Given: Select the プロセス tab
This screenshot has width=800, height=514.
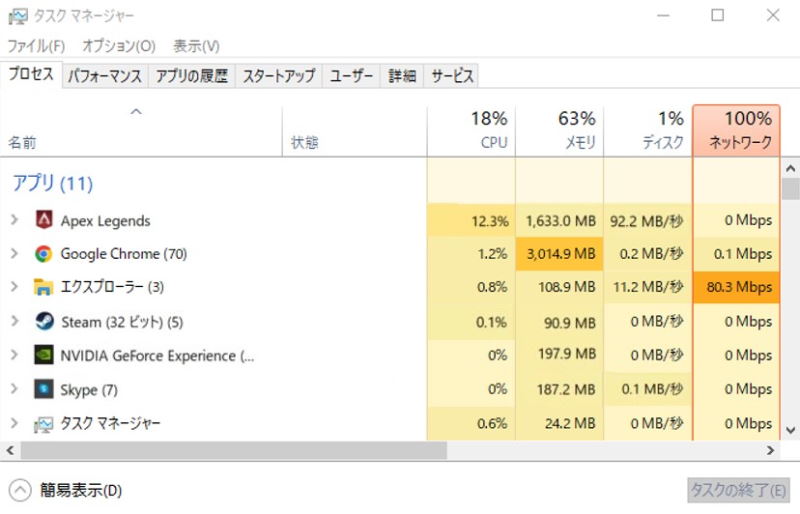Looking at the screenshot, I should coord(31,74).
